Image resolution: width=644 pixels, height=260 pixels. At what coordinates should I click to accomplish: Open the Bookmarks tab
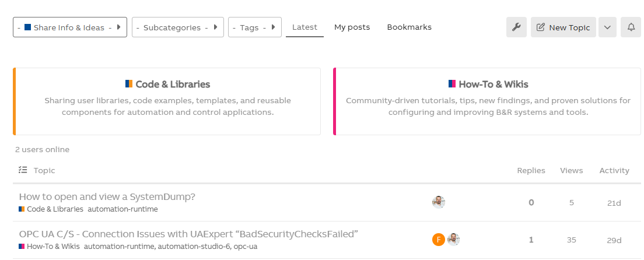pyautogui.click(x=409, y=27)
